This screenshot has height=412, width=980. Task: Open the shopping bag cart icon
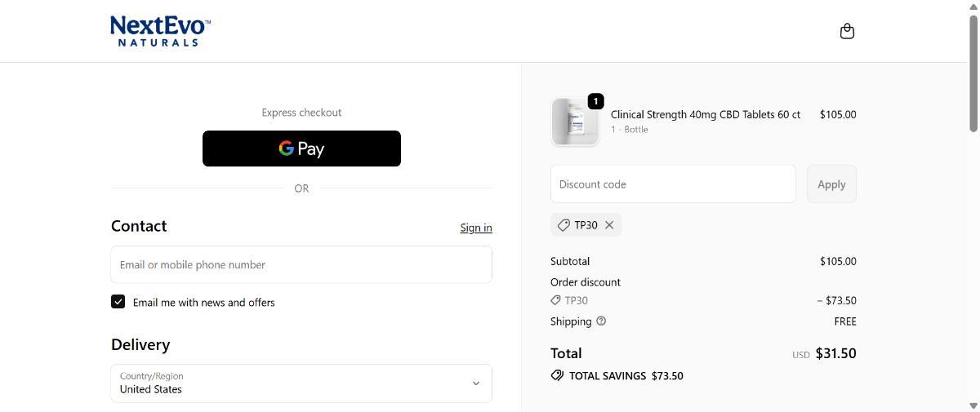tap(847, 31)
